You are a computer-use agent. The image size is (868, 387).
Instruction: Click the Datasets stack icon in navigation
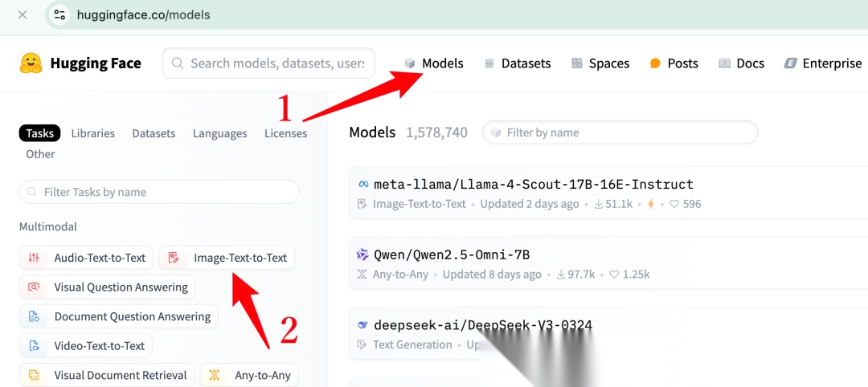(489, 63)
